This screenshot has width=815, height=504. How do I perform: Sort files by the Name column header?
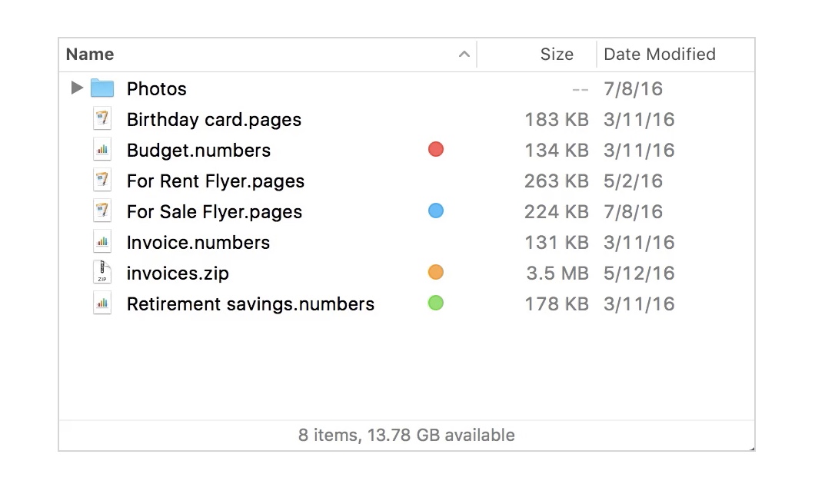point(90,55)
